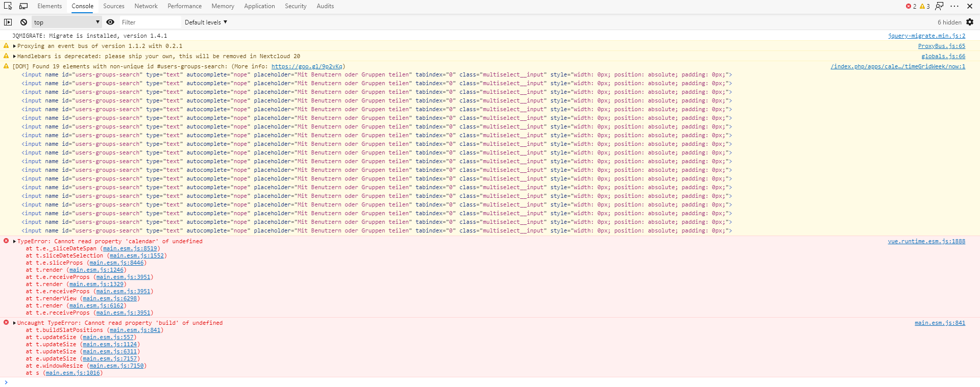The width and height of the screenshot is (980, 387).
Task: Open Console settings gear icon
Action: [970, 22]
